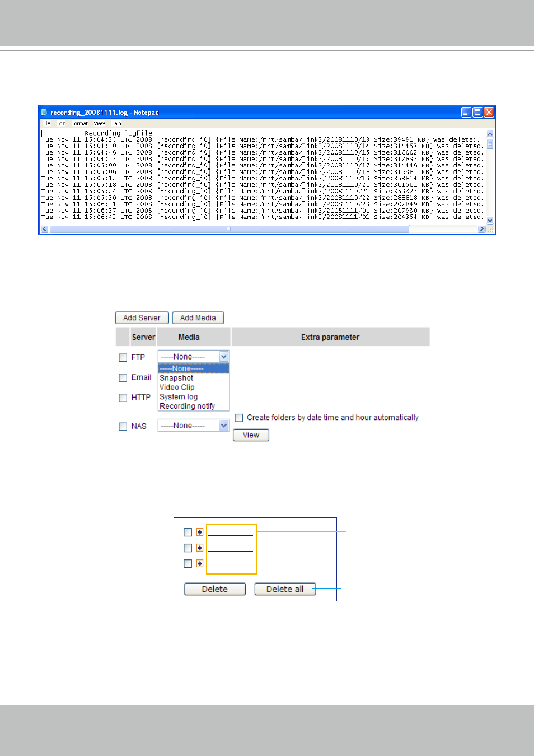Tick the third checkbox in the file list
This screenshot has height=756, width=534.
[188, 564]
